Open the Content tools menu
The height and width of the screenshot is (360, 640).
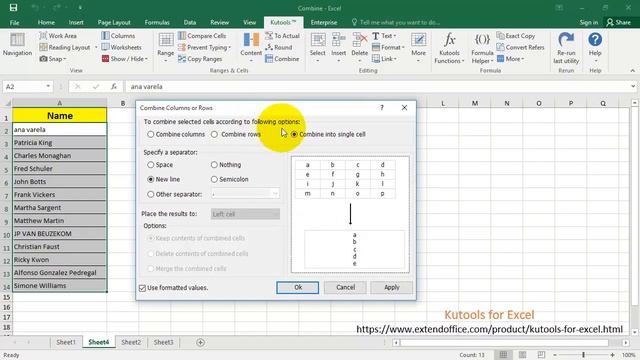coord(251,47)
